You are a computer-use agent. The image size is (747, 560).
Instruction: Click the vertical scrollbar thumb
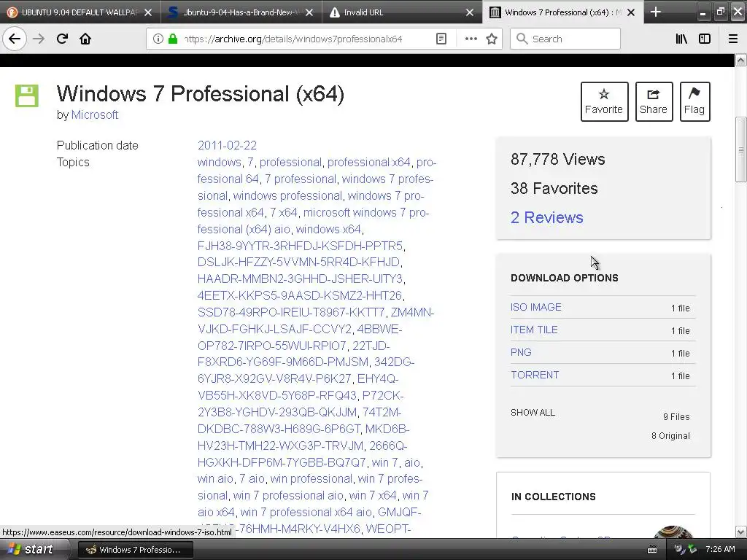pyautogui.click(x=740, y=149)
